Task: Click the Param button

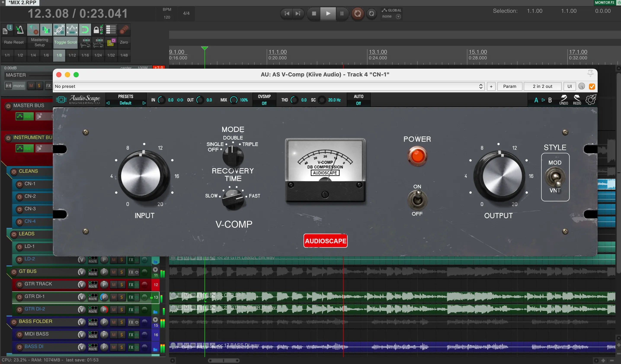Action: click(x=509, y=86)
